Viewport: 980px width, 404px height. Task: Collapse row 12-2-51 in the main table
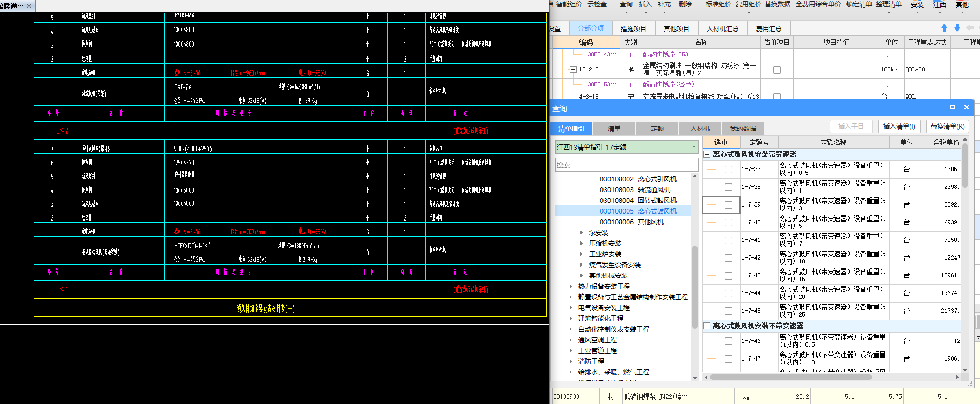click(x=573, y=70)
